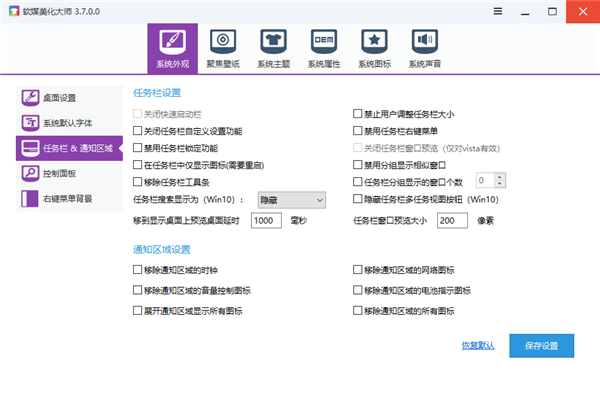Check 移除通知区域的电池指示图标 option
Image resolution: width=600 pixels, height=395 pixels.
357,290
